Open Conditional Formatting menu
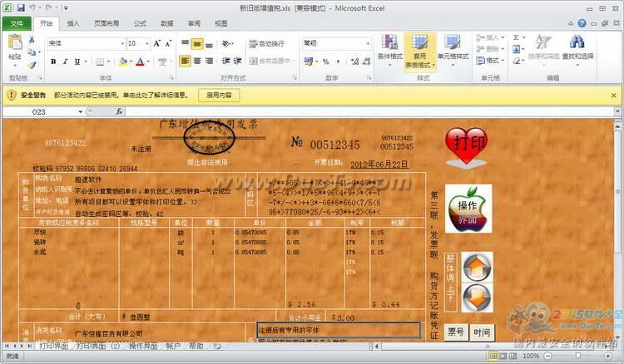This screenshot has height=364, width=624. pyautogui.click(x=389, y=50)
